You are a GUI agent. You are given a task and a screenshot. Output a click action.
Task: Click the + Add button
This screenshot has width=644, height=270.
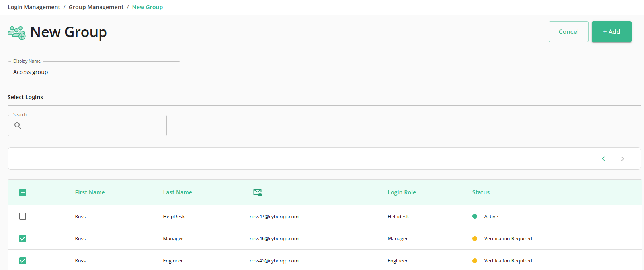[x=611, y=32]
